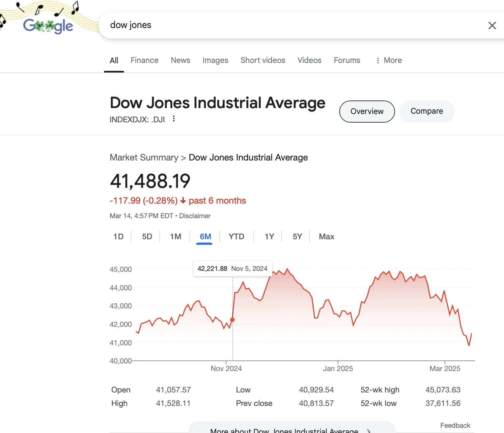Open the three-dot menu beside INDEXDJX: .DJI

click(x=174, y=119)
